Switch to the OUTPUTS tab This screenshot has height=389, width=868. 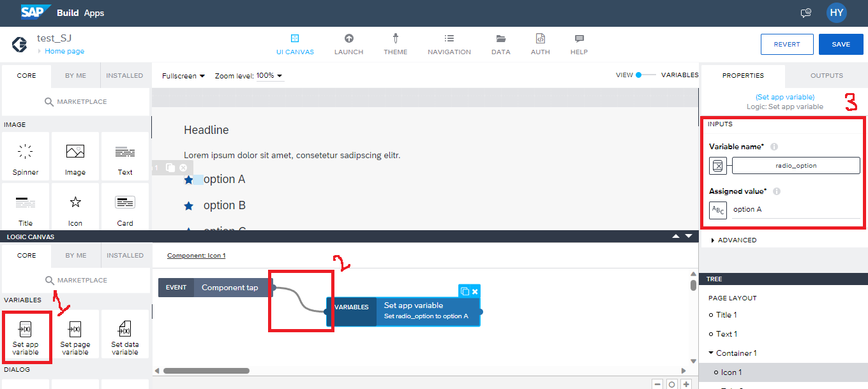[x=827, y=76]
